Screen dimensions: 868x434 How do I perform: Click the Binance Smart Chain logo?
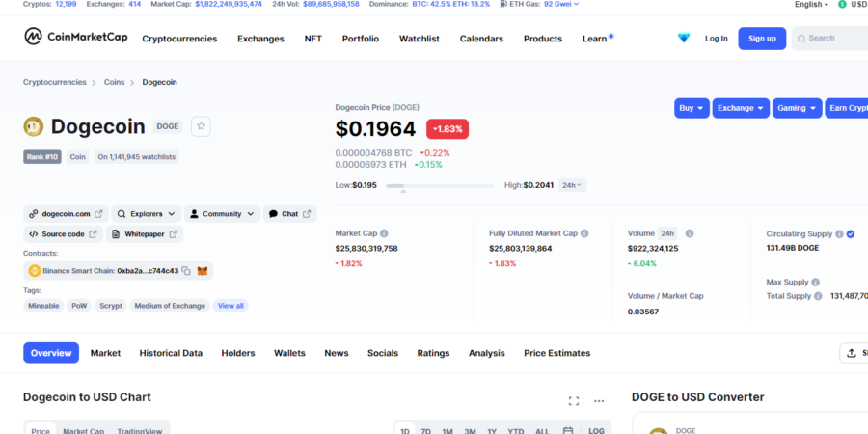coord(35,271)
